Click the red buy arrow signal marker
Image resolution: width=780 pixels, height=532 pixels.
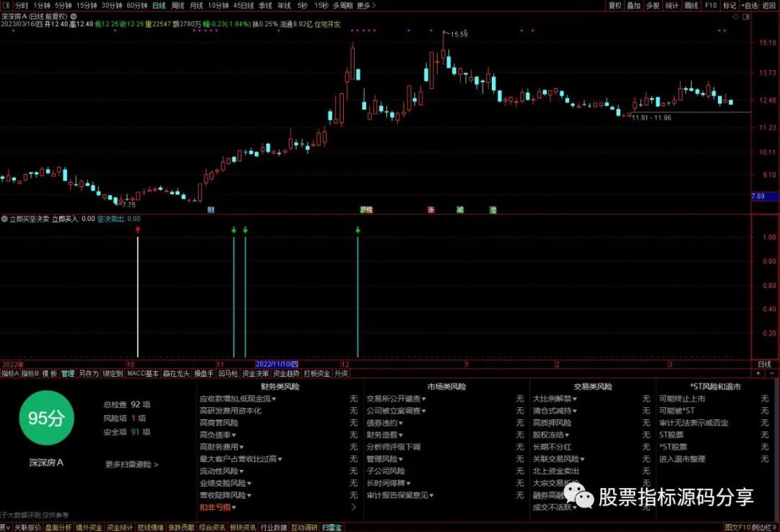[138, 230]
